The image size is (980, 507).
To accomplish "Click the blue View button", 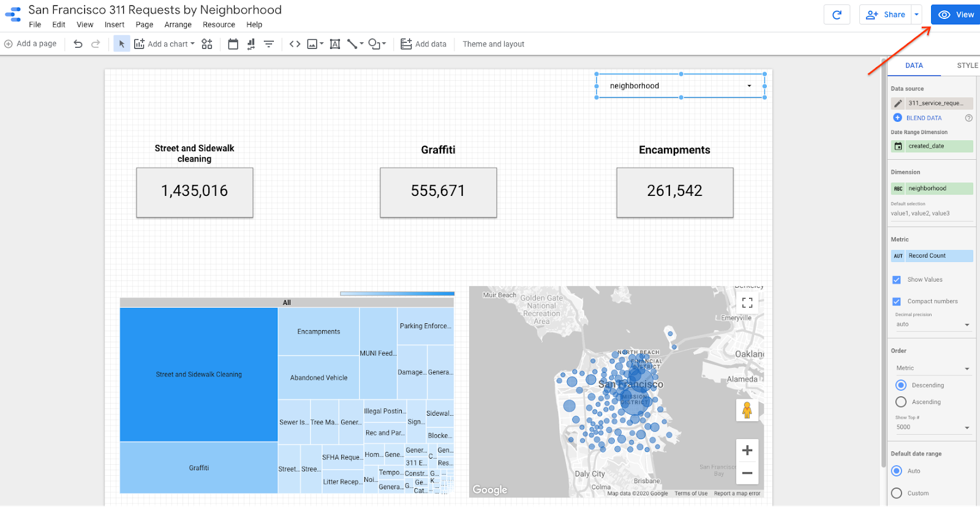I will point(956,15).
